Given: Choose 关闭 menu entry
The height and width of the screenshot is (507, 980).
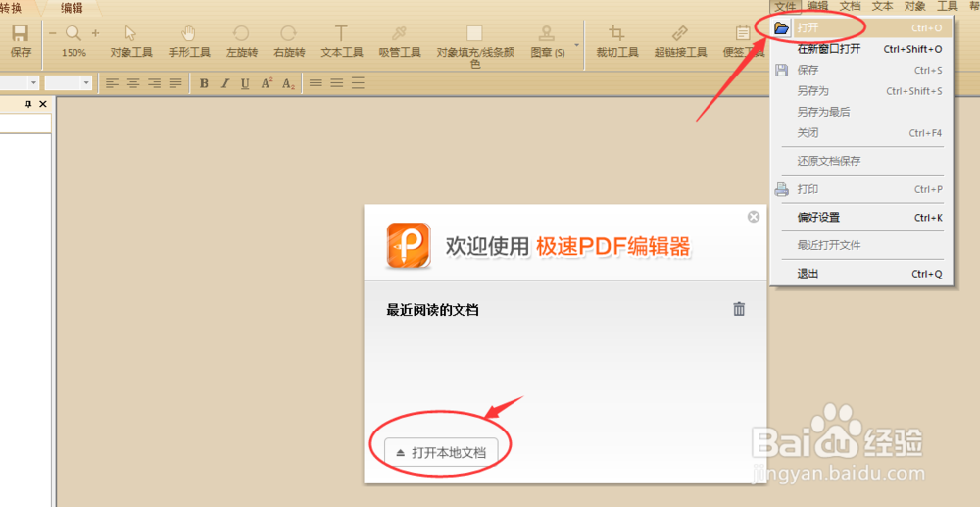Looking at the screenshot, I should click(861, 133).
